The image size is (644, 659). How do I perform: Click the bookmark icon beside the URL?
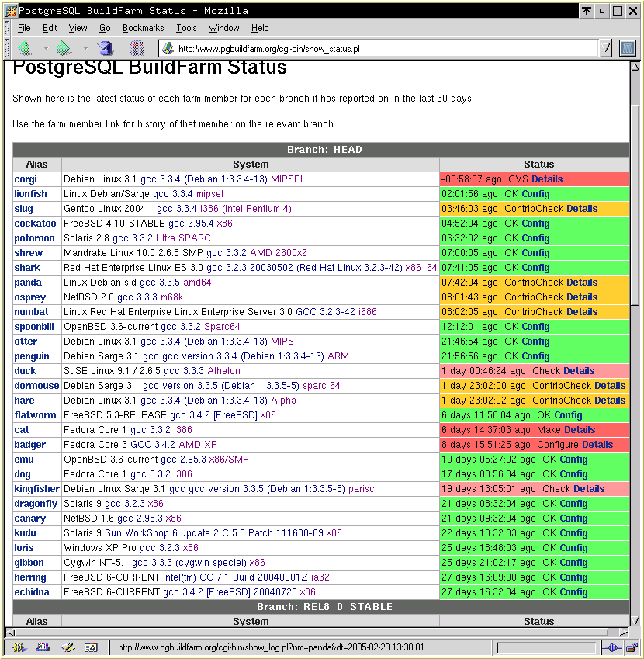168,49
